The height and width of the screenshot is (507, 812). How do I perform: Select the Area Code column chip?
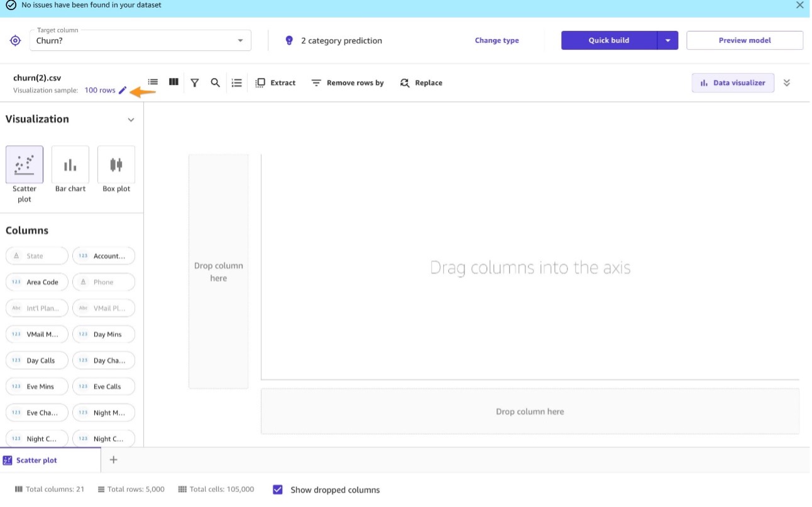[37, 282]
